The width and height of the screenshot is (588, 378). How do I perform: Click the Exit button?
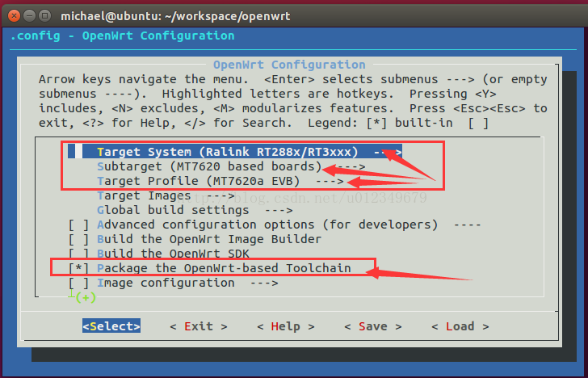199,326
